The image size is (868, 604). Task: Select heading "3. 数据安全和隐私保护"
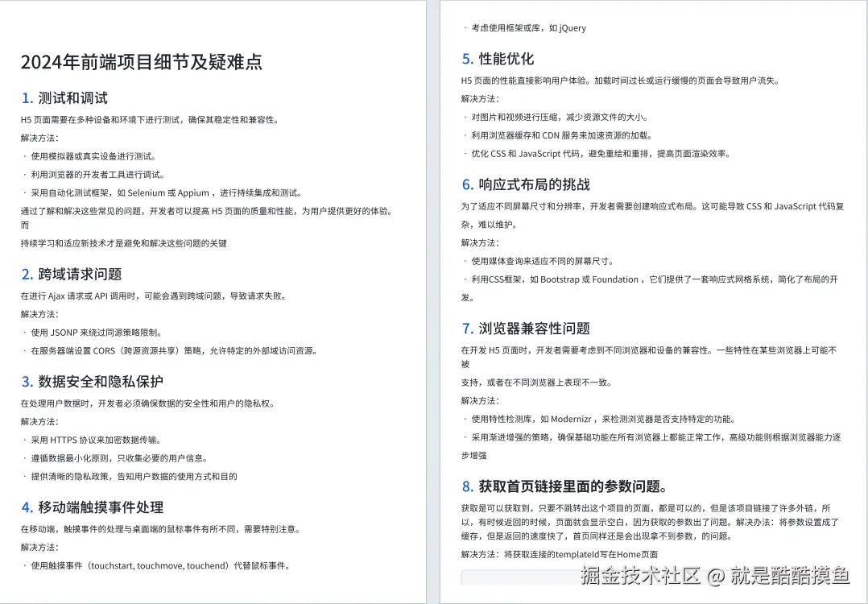[x=92, y=382]
